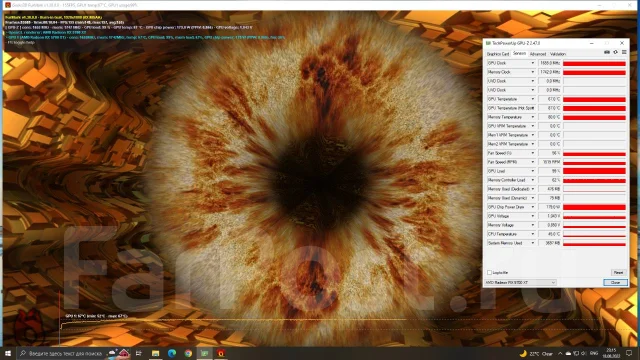This screenshot has width=640, height=360.
Task: Open the AMD Radeon RX 5700 XT selector
Action: (520, 282)
